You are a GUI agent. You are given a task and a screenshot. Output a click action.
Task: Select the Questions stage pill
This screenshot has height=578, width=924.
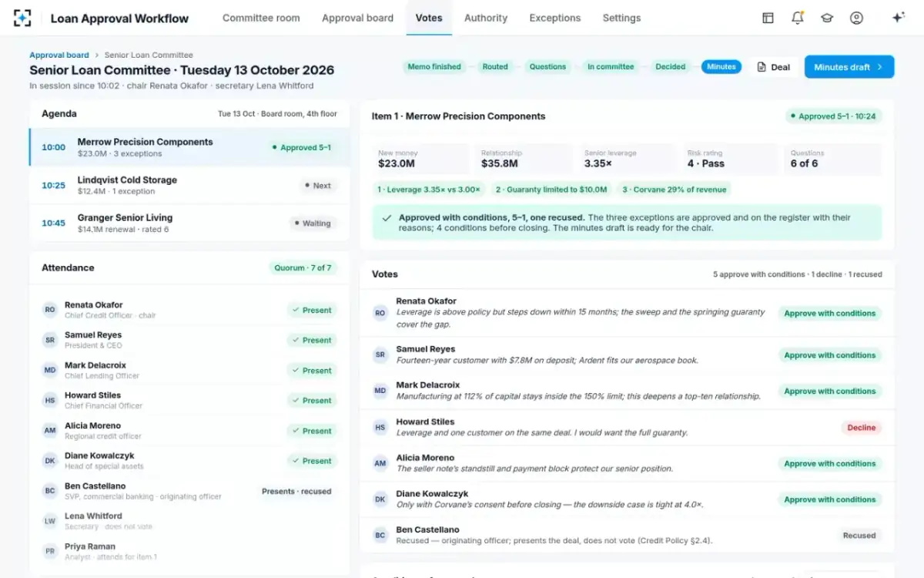click(547, 67)
